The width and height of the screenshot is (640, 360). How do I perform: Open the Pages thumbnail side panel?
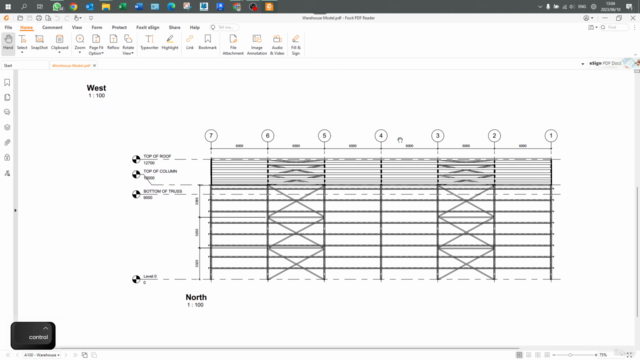click(7, 98)
